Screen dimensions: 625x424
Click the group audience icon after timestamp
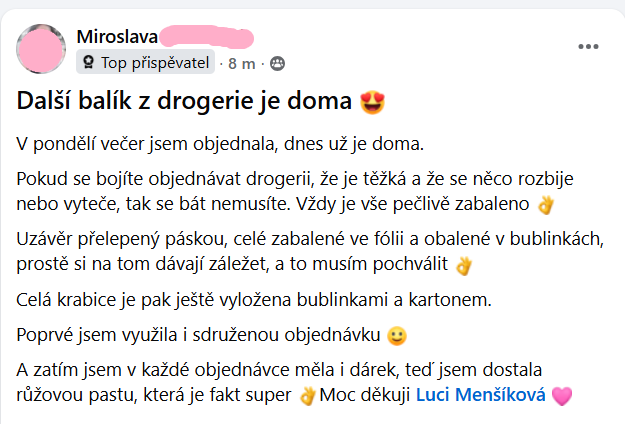(x=278, y=63)
